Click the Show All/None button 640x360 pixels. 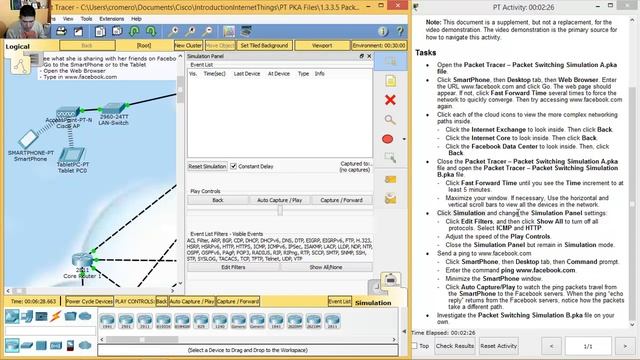[x=326, y=267]
